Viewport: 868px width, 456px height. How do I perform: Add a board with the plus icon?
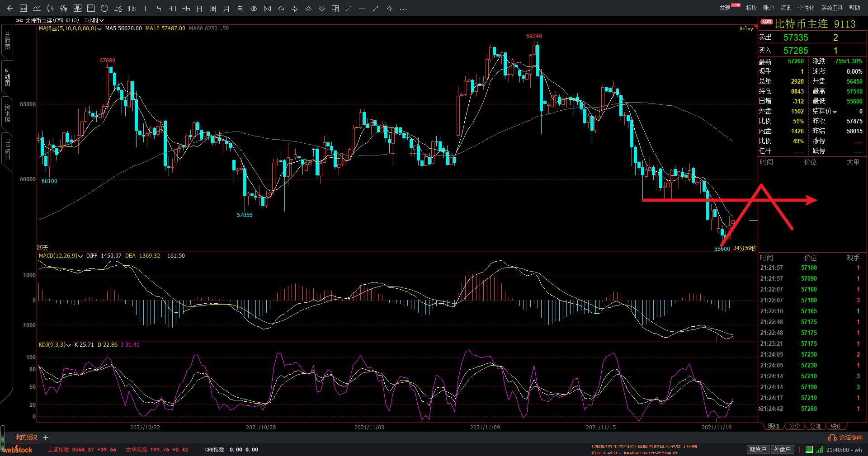click(x=46, y=437)
